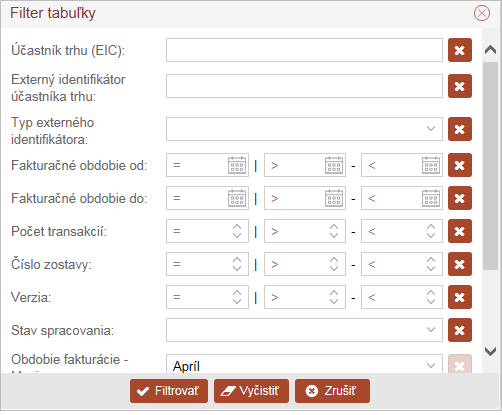Click the Zrušiť button
Screen dimensions: 502x415
[x=332, y=391]
